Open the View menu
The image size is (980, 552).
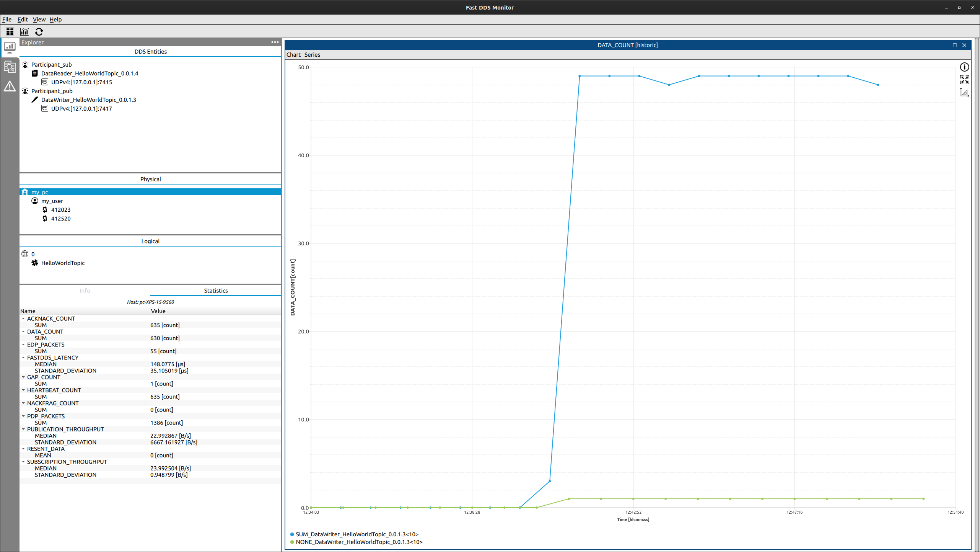pos(39,20)
